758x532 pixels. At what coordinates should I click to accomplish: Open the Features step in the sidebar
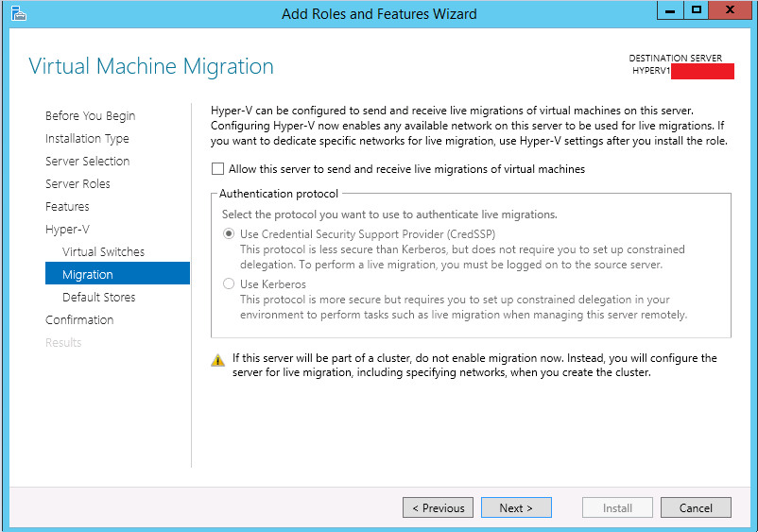67,206
